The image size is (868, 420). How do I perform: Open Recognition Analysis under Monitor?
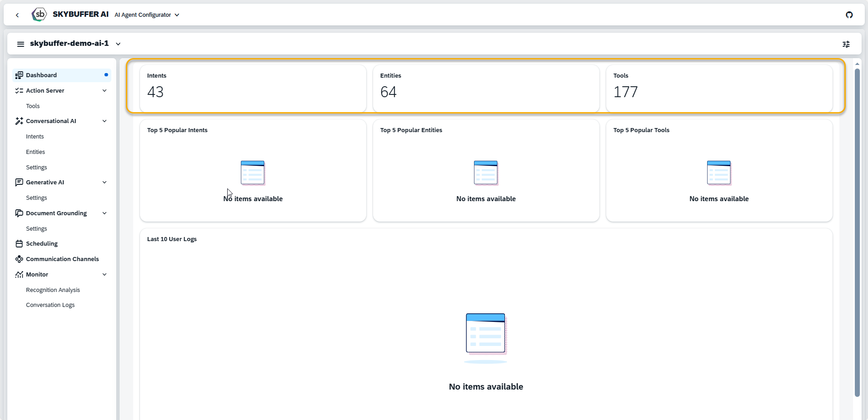pos(53,290)
